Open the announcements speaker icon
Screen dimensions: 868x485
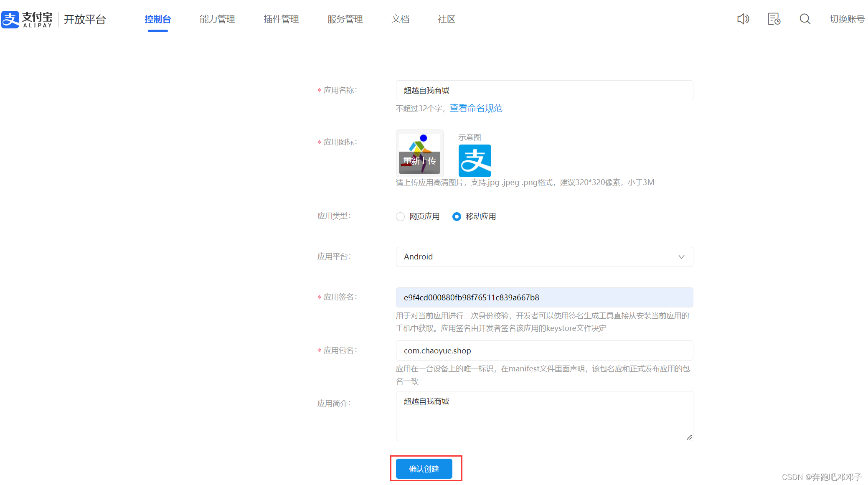click(x=743, y=19)
